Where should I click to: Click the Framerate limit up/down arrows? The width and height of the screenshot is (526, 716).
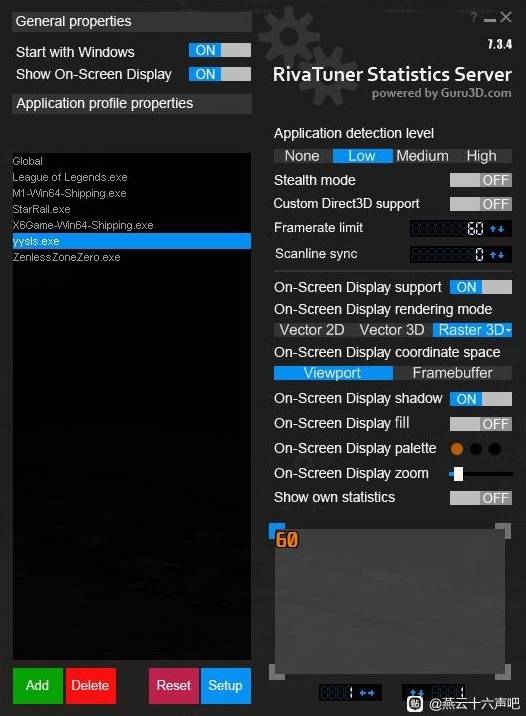(x=497, y=228)
